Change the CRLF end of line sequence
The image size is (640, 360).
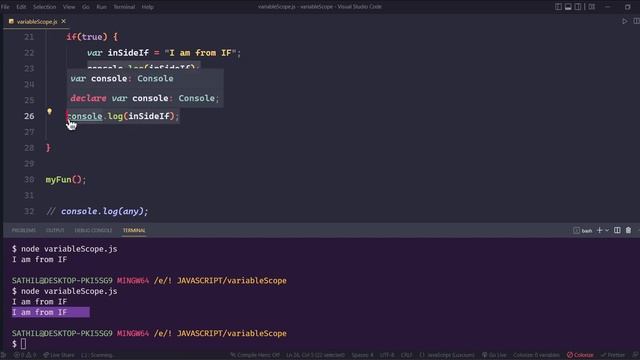coord(407,356)
